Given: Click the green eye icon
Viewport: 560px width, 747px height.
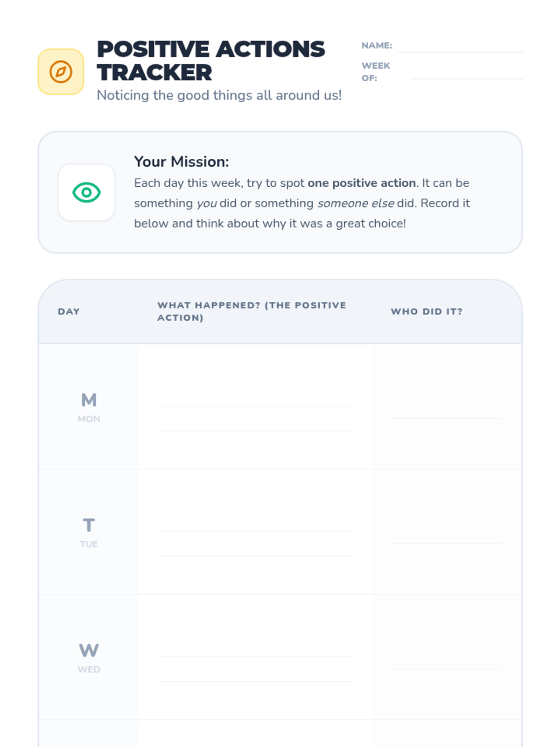Looking at the screenshot, I should tap(86, 192).
